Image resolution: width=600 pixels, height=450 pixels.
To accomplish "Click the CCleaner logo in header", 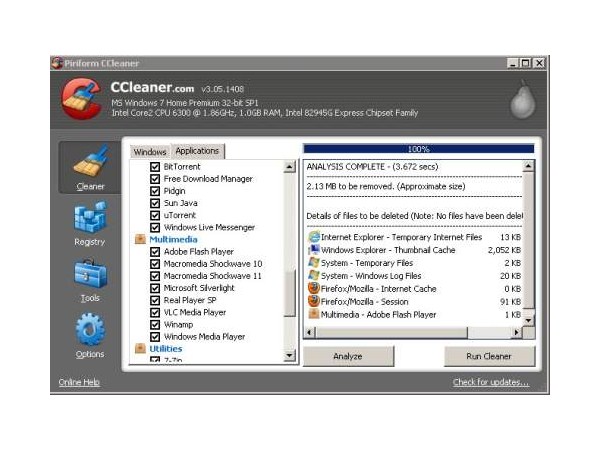I will (x=82, y=97).
